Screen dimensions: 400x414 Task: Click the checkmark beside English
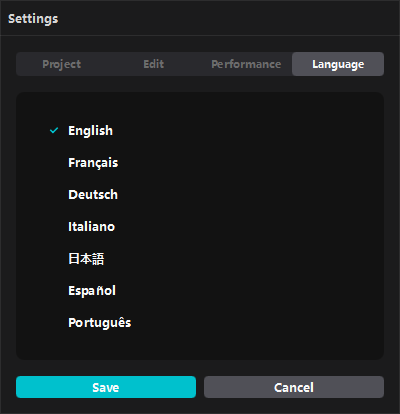(x=54, y=130)
